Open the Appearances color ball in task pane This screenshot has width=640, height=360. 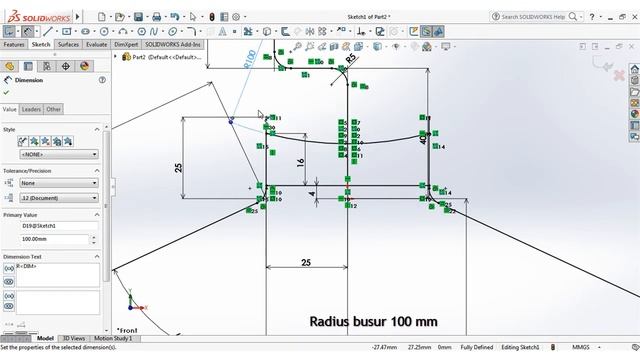[634, 114]
